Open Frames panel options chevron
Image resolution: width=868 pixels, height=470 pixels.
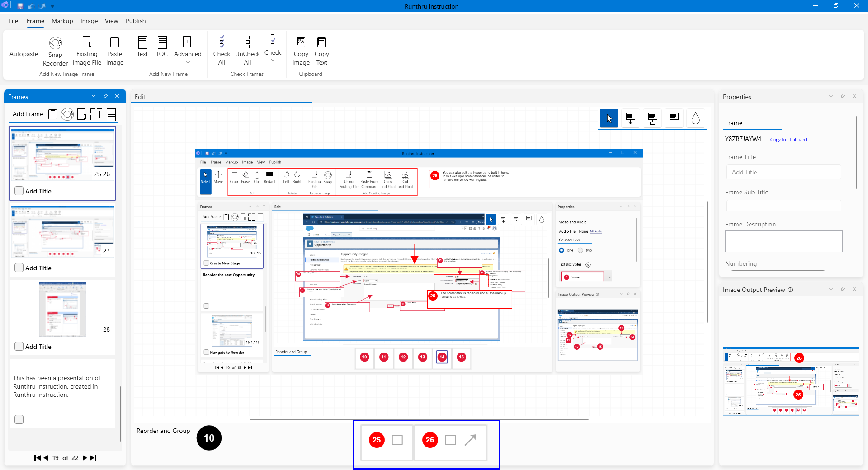click(94, 96)
